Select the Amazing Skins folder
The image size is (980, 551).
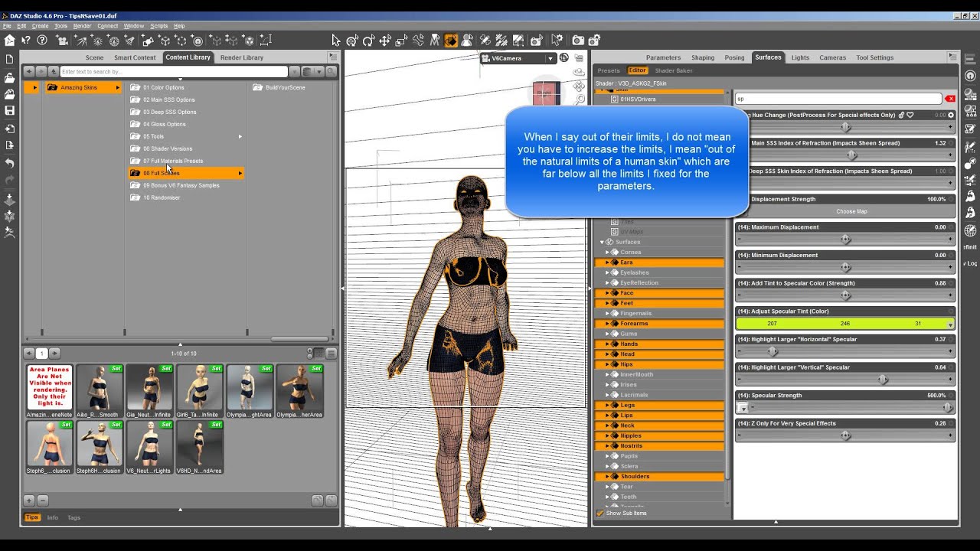(83, 87)
